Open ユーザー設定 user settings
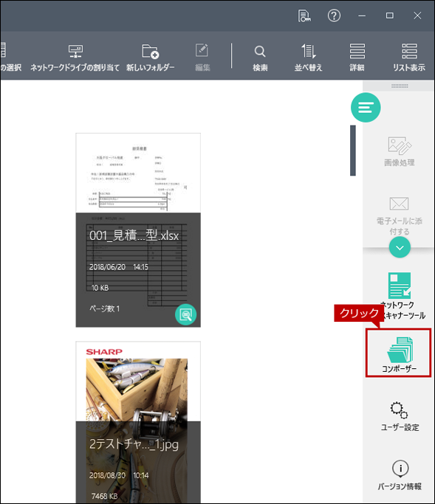The width and height of the screenshot is (435, 504). 400,416
